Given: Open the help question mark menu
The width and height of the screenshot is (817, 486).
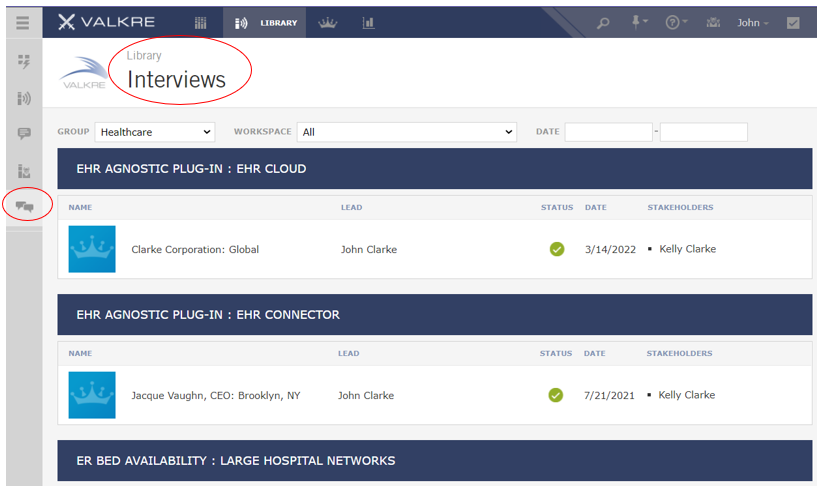Looking at the screenshot, I should tap(676, 22).
